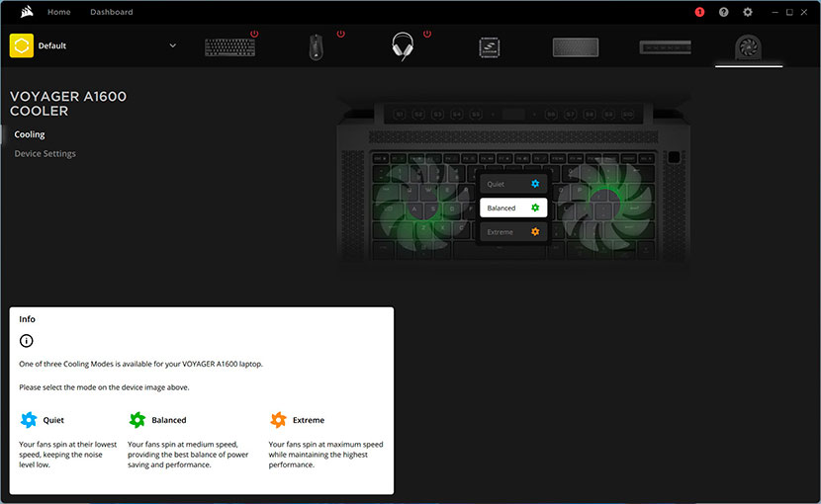Select the mouse pad device icon
The width and height of the screenshot is (821, 504).
tap(576, 47)
